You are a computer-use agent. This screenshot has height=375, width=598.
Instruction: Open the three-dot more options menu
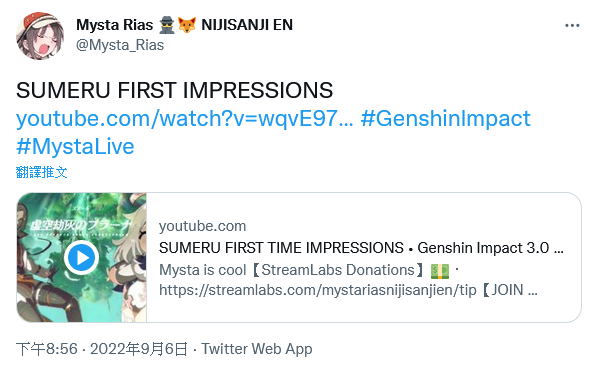572,26
